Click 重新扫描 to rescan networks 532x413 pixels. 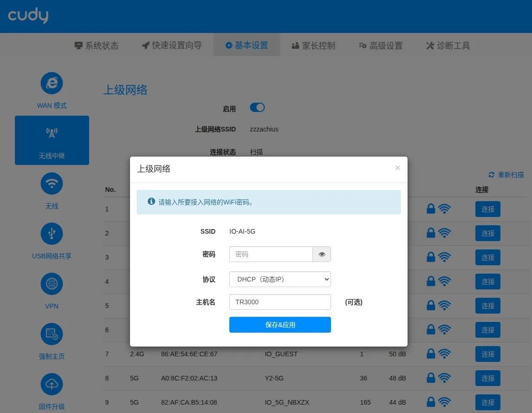(x=506, y=175)
